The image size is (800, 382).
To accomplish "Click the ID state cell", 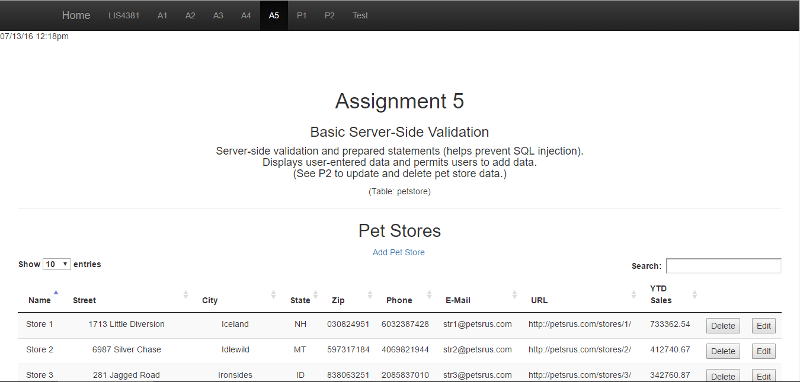I will tap(301, 375).
